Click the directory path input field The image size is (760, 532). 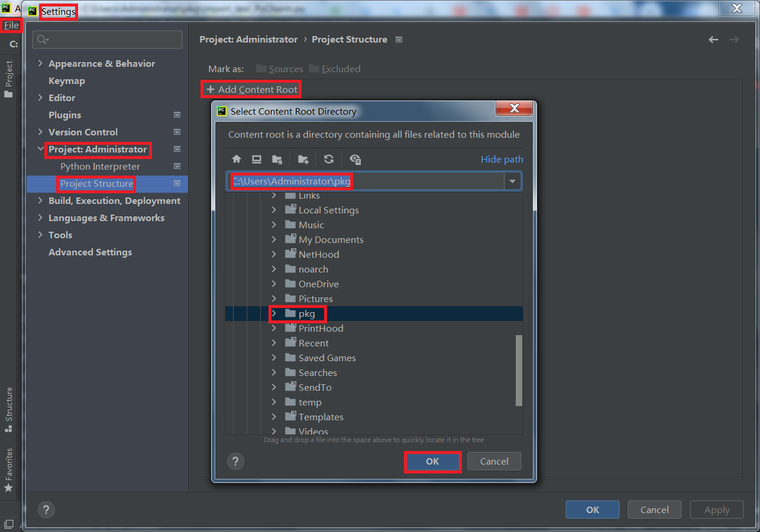366,181
